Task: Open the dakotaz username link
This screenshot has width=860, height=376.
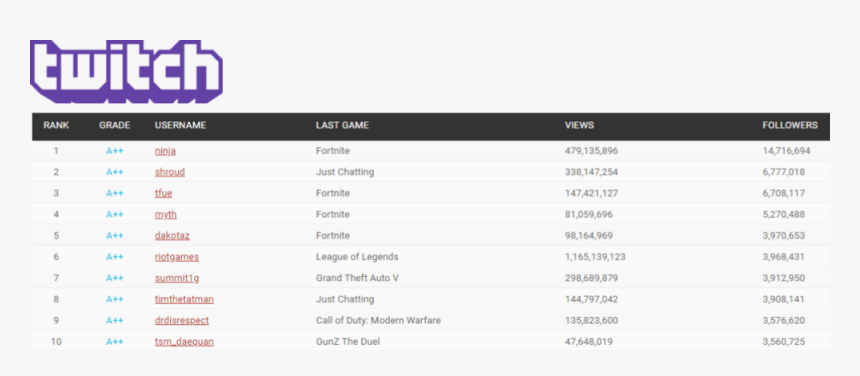Action: [x=172, y=236]
